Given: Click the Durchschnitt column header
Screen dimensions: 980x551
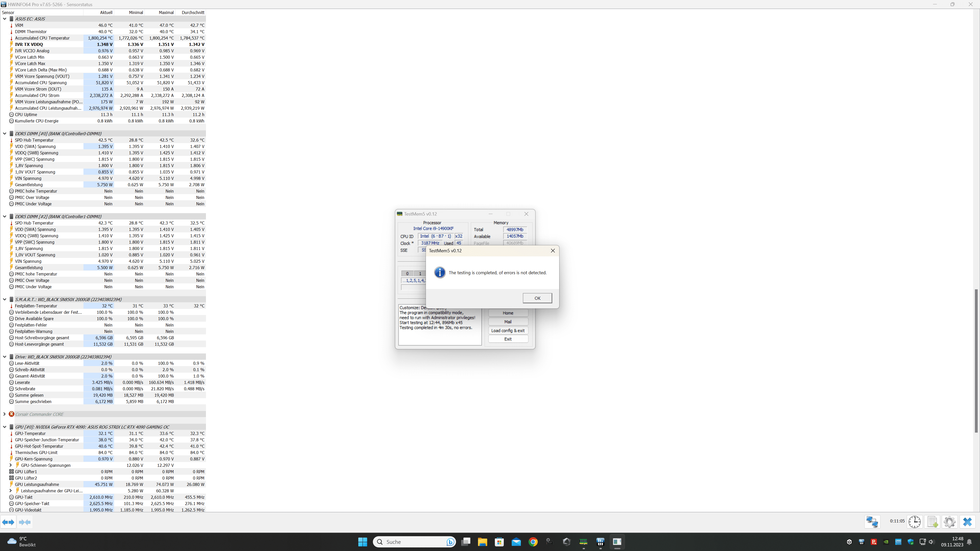Looking at the screenshot, I should coord(193,12).
